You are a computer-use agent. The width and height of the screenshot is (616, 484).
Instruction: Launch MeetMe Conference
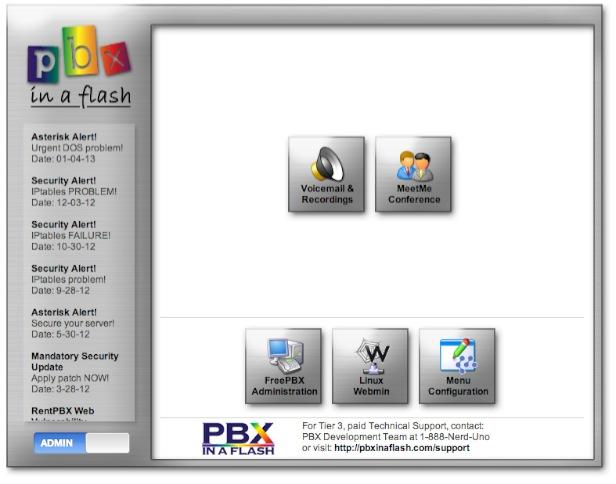coord(413,174)
